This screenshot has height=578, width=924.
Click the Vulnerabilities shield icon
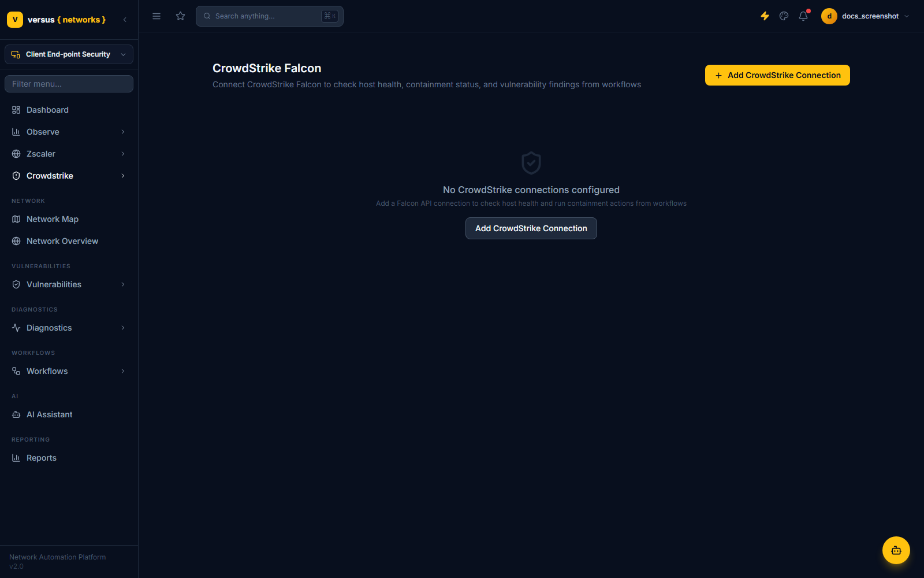[x=16, y=284]
